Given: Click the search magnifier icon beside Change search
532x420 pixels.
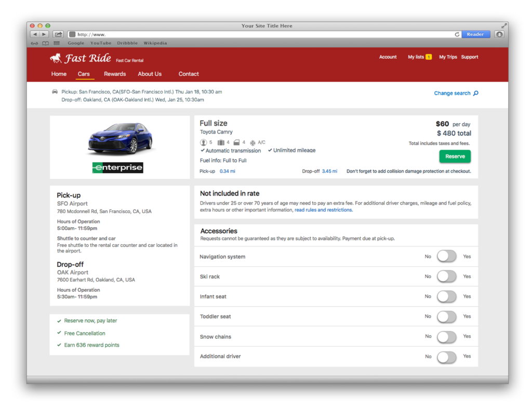Looking at the screenshot, I should point(476,94).
